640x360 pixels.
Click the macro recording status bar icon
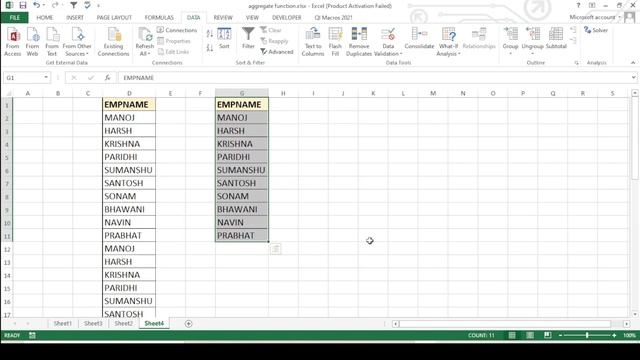[x=32, y=335]
